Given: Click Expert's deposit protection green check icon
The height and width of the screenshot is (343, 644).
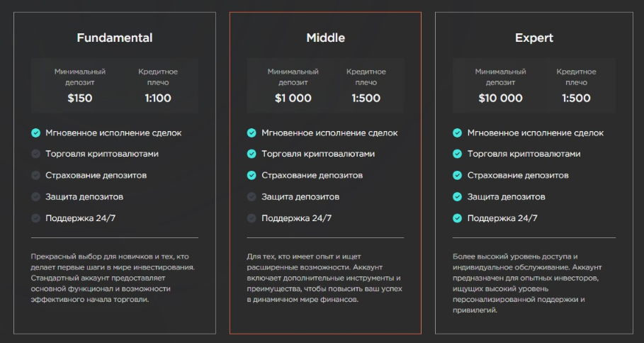Looking at the screenshot, I should click(458, 196).
